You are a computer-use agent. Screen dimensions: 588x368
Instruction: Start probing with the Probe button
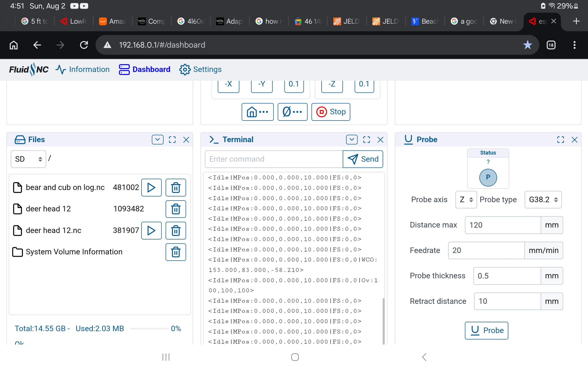point(487,331)
